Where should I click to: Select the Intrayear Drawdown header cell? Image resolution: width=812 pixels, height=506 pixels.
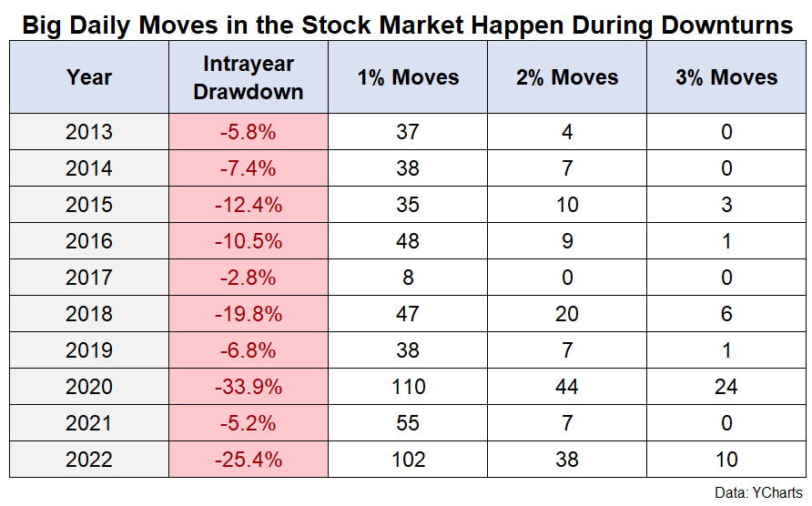point(249,77)
